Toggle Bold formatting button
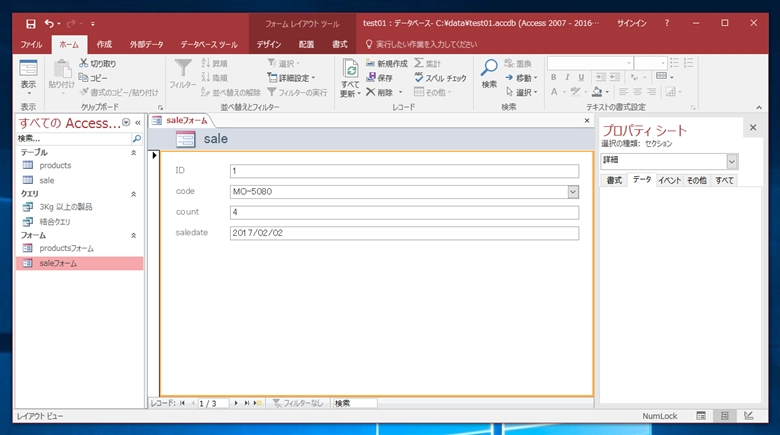The image size is (780, 435). [x=554, y=77]
